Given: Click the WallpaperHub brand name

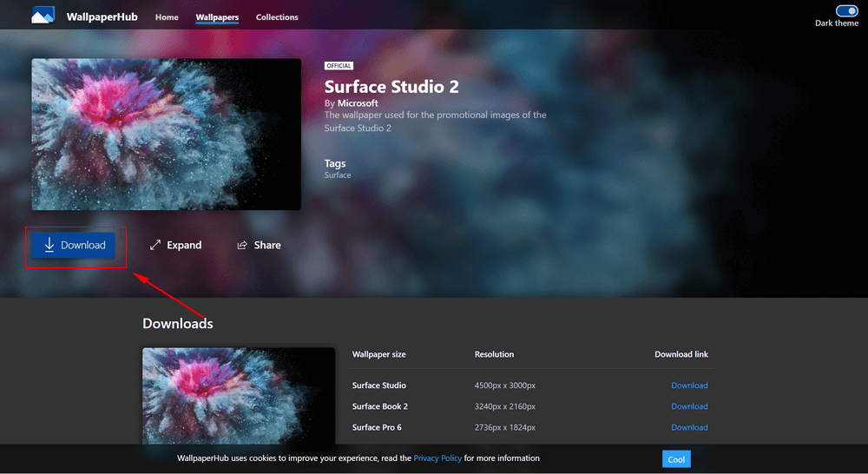Looking at the screenshot, I should click(102, 17).
